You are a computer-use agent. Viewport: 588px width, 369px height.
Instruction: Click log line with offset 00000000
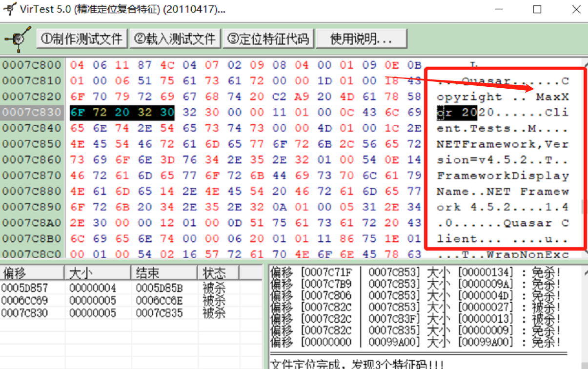(415, 342)
